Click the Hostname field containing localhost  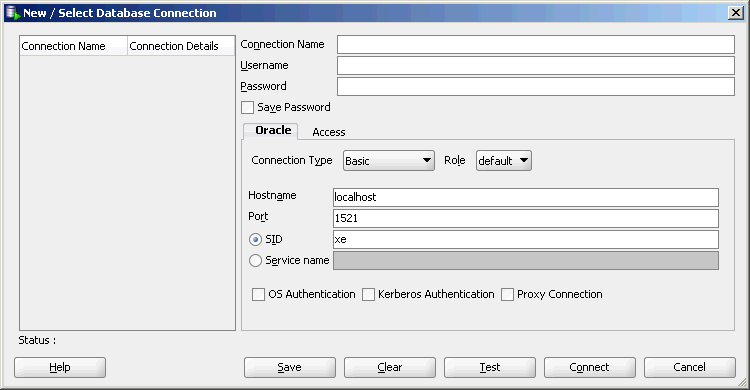526,197
